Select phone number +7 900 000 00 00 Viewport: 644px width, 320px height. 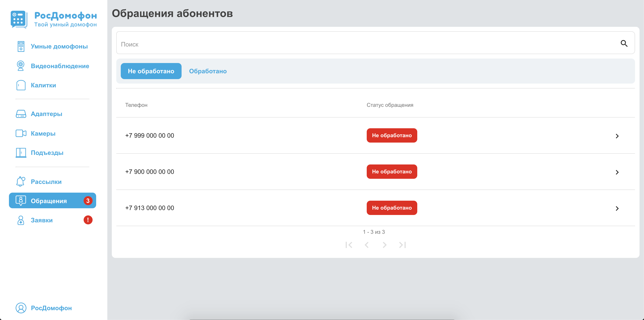tap(150, 172)
